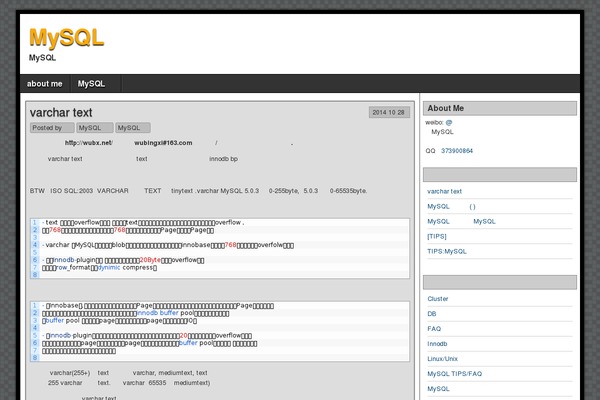Image resolution: width=600 pixels, height=400 pixels.
Task: Click the QQ number 373900864 link
Action: [x=457, y=151]
